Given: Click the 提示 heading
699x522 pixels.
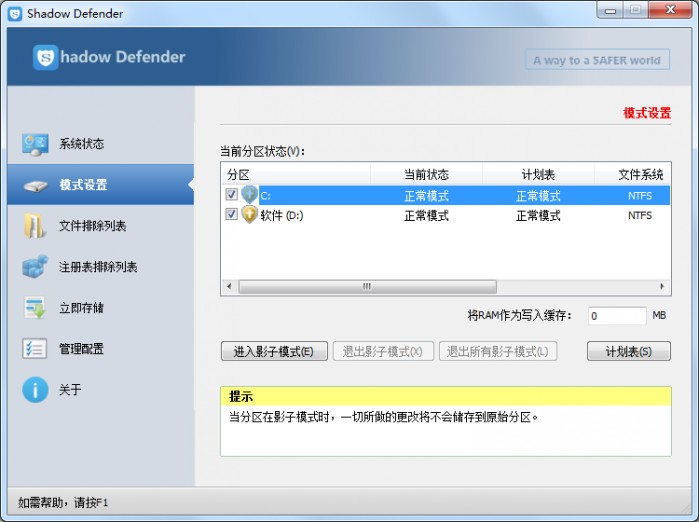Looking at the screenshot, I should point(241,396).
